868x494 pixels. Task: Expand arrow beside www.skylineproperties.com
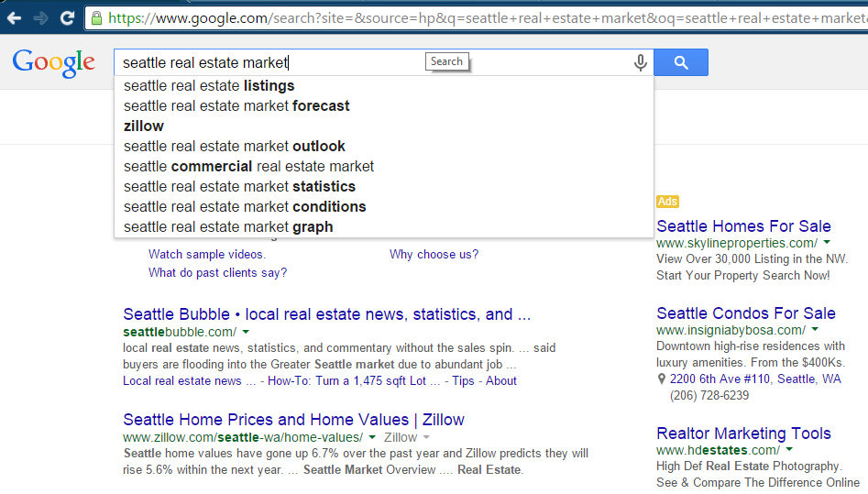point(827,243)
